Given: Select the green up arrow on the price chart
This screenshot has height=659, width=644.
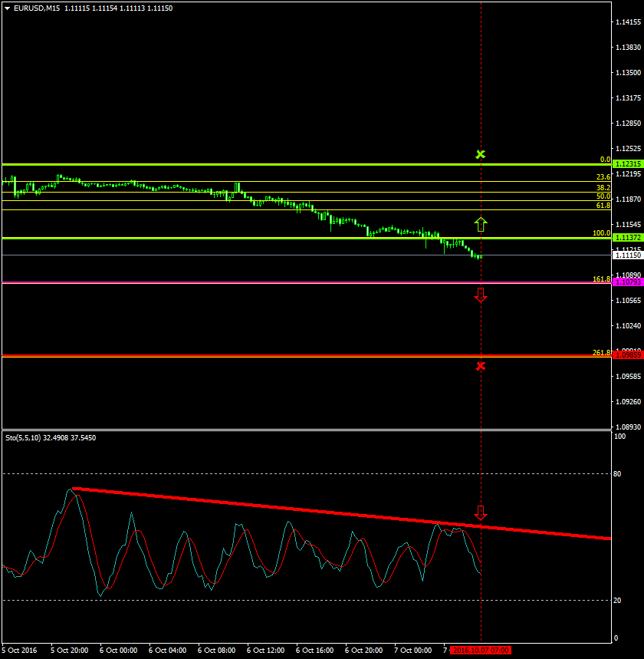Looking at the screenshot, I should coord(481,224).
